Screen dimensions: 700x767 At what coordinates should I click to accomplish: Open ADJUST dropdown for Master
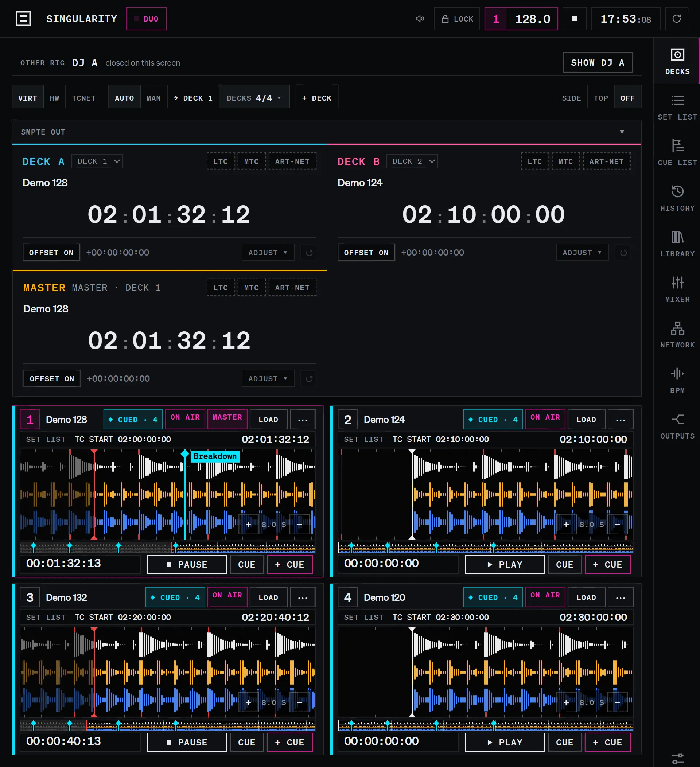coord(268,379)
